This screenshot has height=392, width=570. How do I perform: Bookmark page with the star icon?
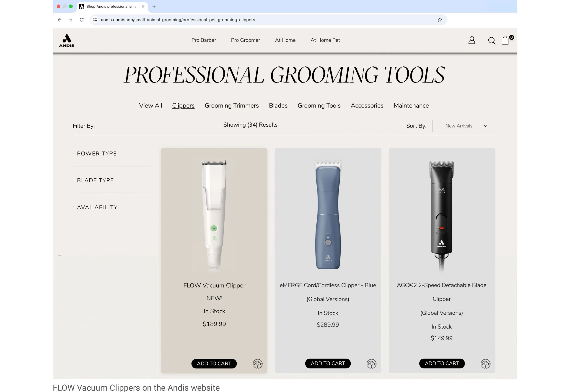point(439,20)
